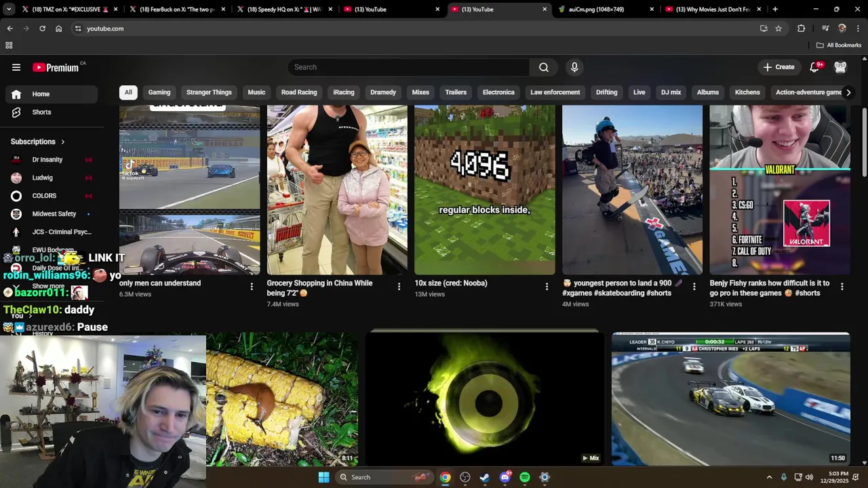Open the browser extensions puzzle icon
The image size is (868, 488).
coord(801,28)
